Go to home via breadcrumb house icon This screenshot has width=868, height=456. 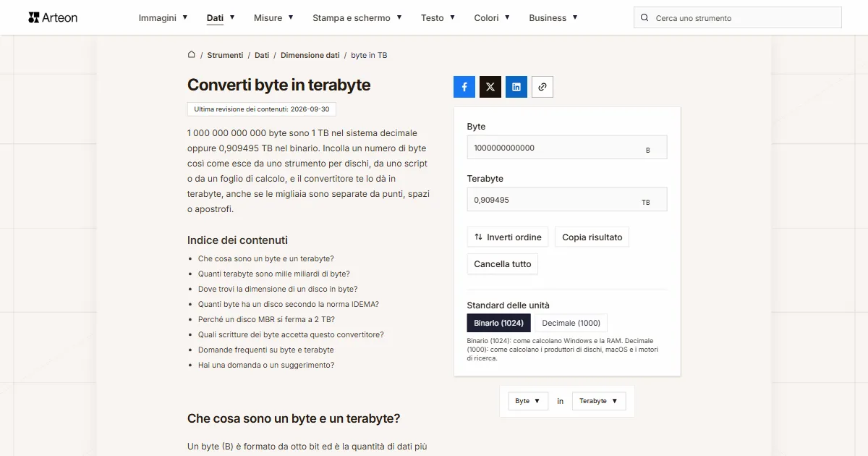192,55
